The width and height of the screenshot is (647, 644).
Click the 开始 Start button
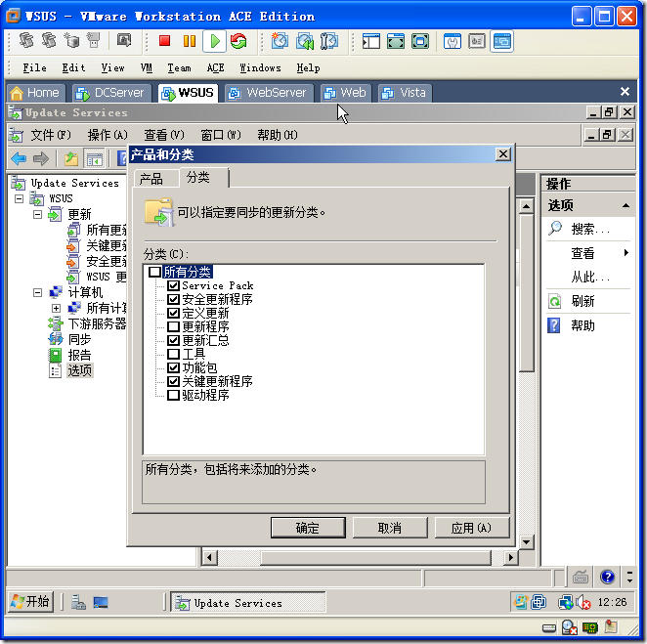click(x=30, y=602)
